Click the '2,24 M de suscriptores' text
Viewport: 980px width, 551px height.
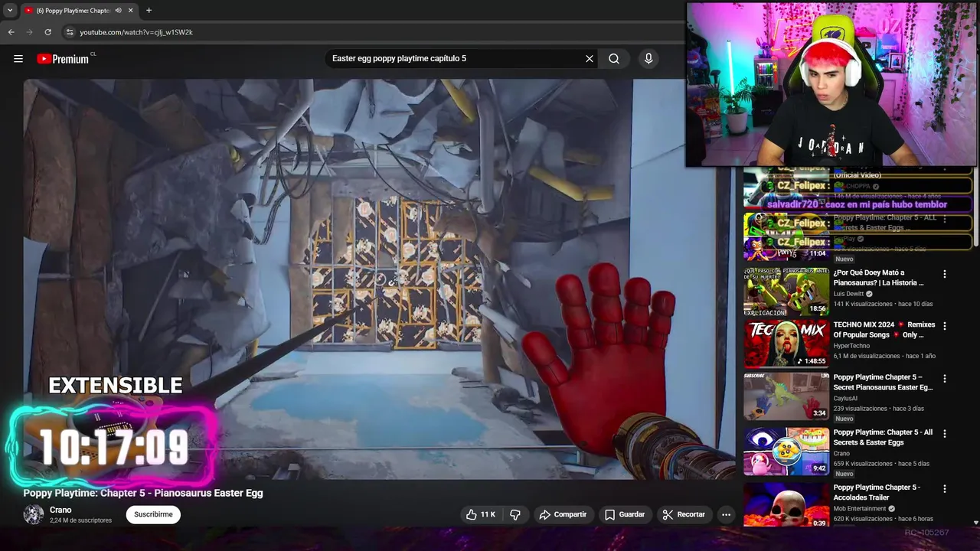click(80, 520)
